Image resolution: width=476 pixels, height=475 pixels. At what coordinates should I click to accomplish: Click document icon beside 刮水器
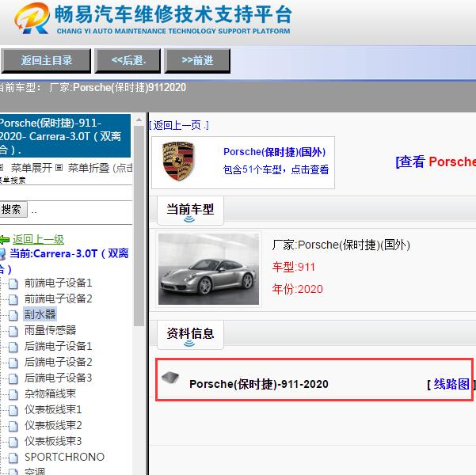tap(13, 315)
